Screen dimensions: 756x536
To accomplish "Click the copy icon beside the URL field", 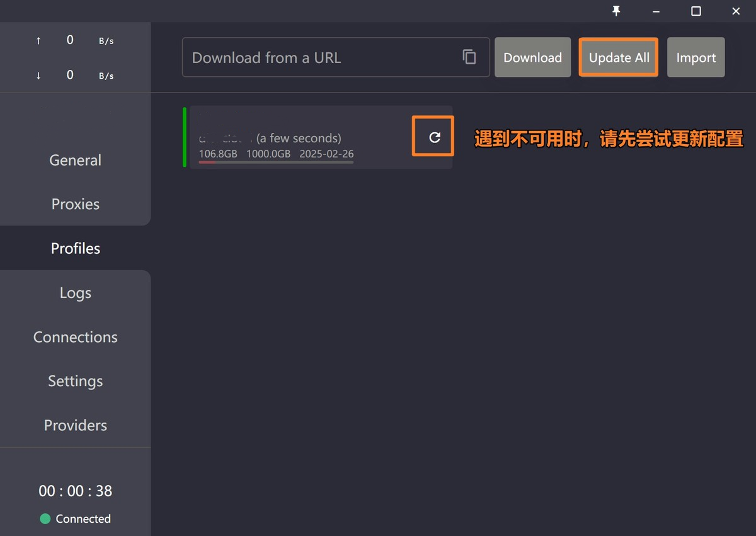I will tap(469, 56).
